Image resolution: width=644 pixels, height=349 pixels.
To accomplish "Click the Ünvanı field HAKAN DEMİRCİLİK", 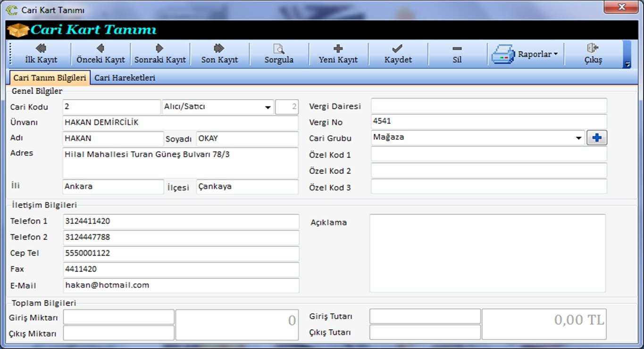I will pyautogui.click(x=180, y=123).
